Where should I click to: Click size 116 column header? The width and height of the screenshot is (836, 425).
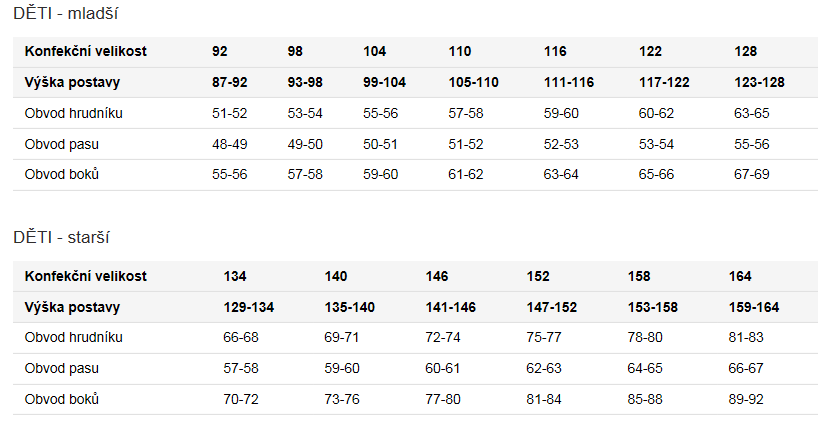coord(555,51)
